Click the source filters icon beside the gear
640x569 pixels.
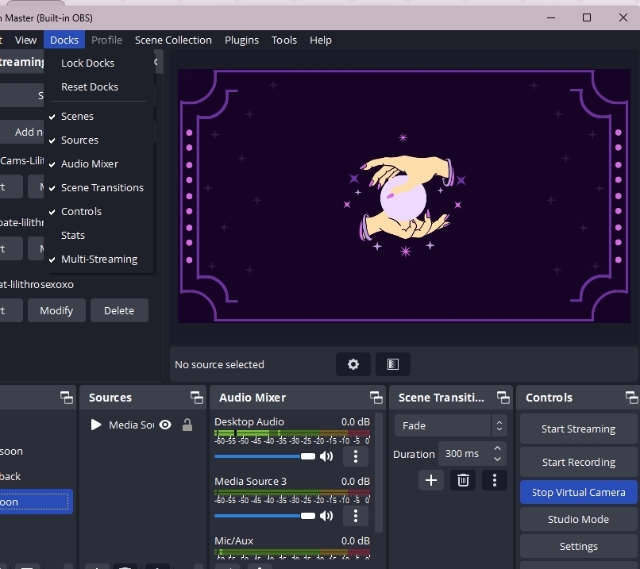coord(393,365)
